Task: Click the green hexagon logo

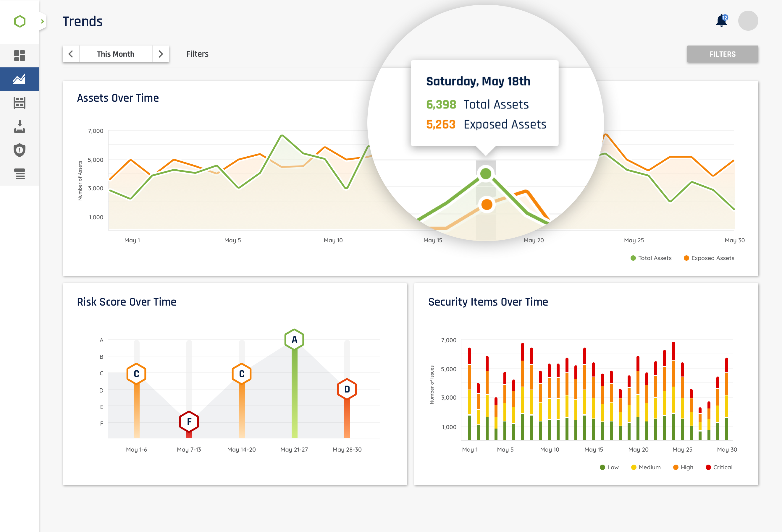Action: 20,22
